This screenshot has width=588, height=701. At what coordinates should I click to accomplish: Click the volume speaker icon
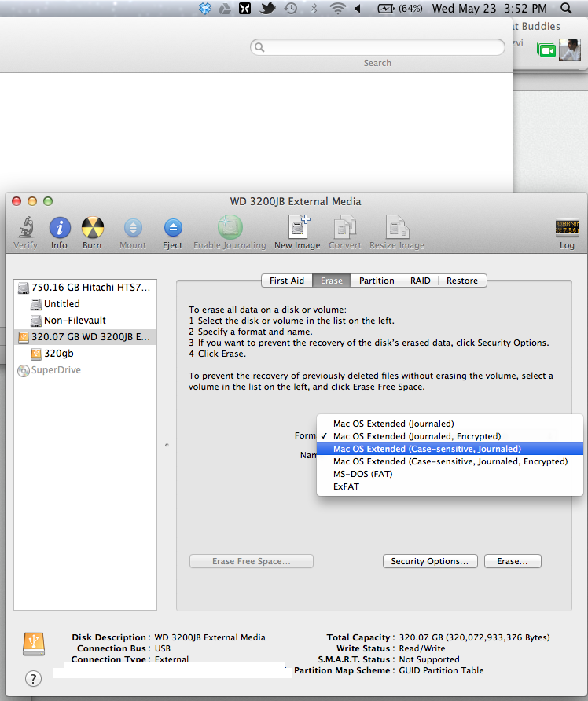[358, 8]
